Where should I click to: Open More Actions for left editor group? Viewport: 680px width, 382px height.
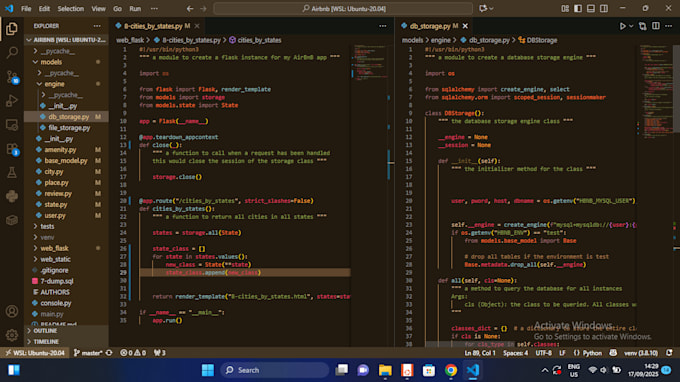click(x=382, y=26)
